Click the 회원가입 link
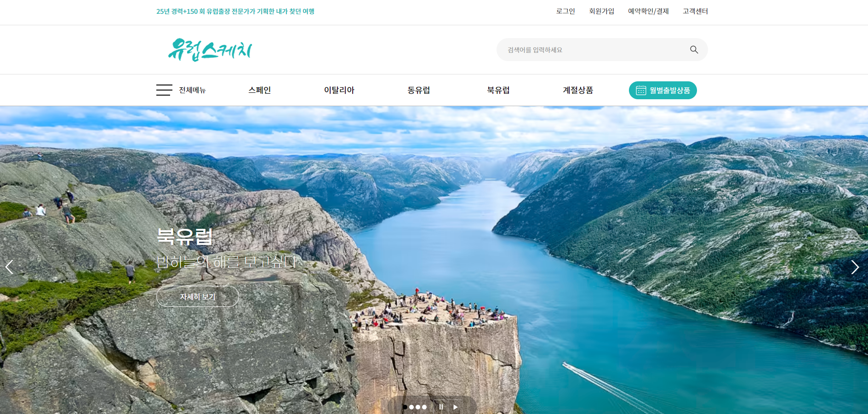The width and height of the screenshot is (868, 414). [602, 11]
